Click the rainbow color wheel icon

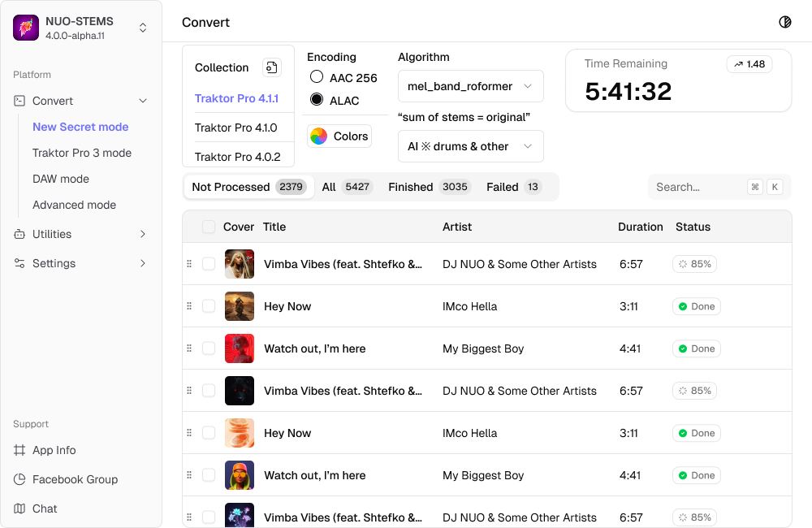click(x=318, y=136)
